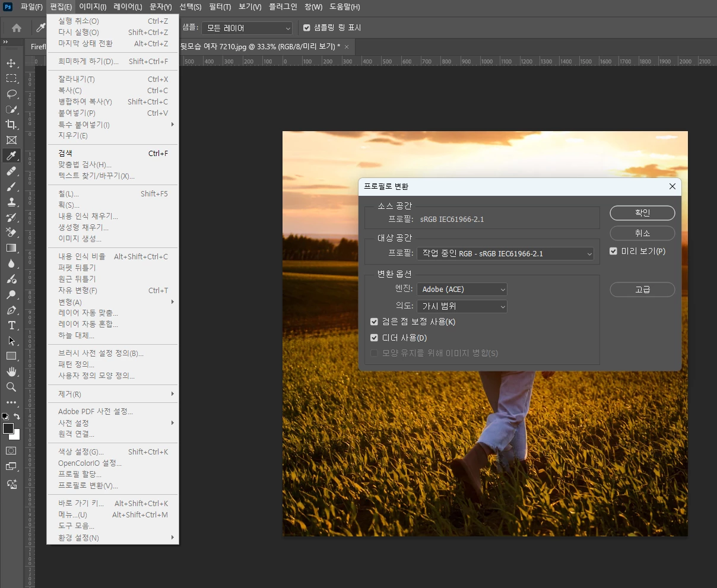This screenshot has height=588, width=717.
Task: Uncheck 미리 보기(P) checkbox
Action: point(614,252)
